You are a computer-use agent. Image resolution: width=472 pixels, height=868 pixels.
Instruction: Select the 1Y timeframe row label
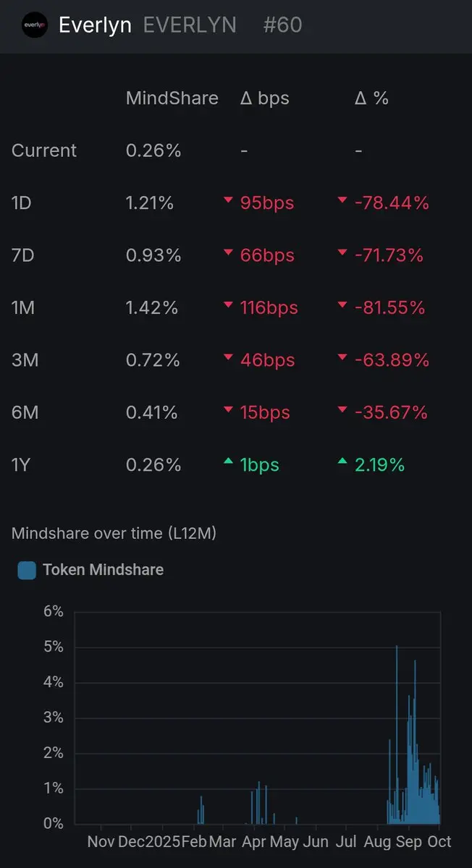[x=22, y=465]
